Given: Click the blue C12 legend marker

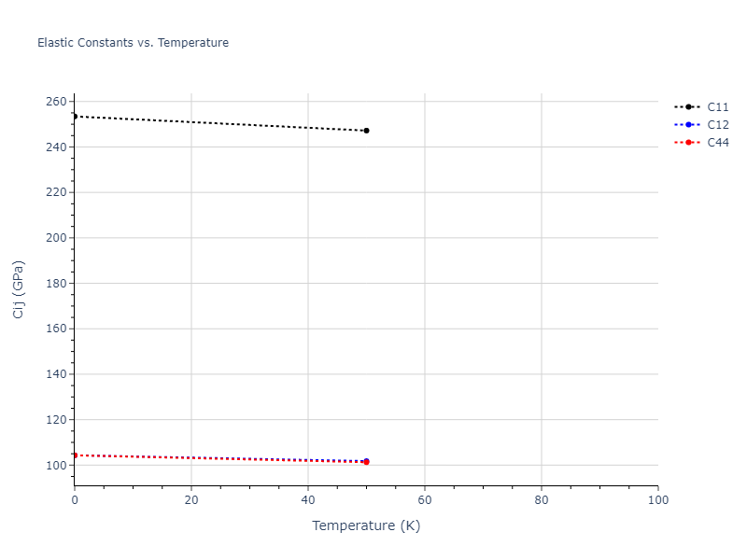Looking at the screenshot, I should (x=688, y=124).
